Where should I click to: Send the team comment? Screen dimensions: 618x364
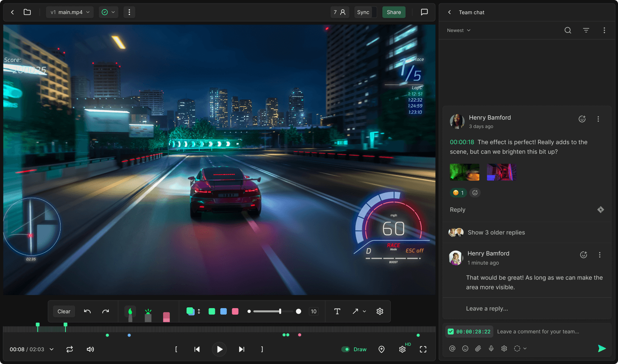click(602, 348)
